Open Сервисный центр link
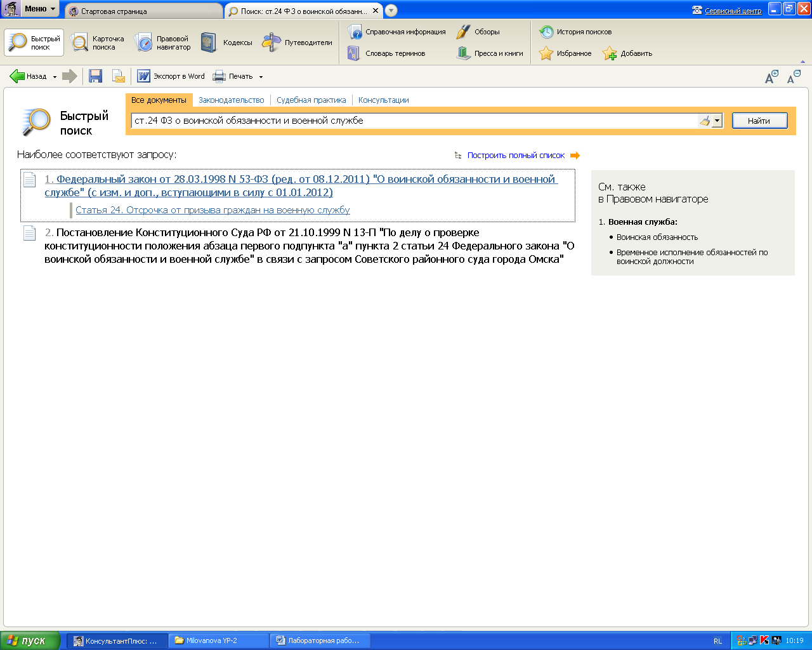812x650 pixels. [733, 11]
